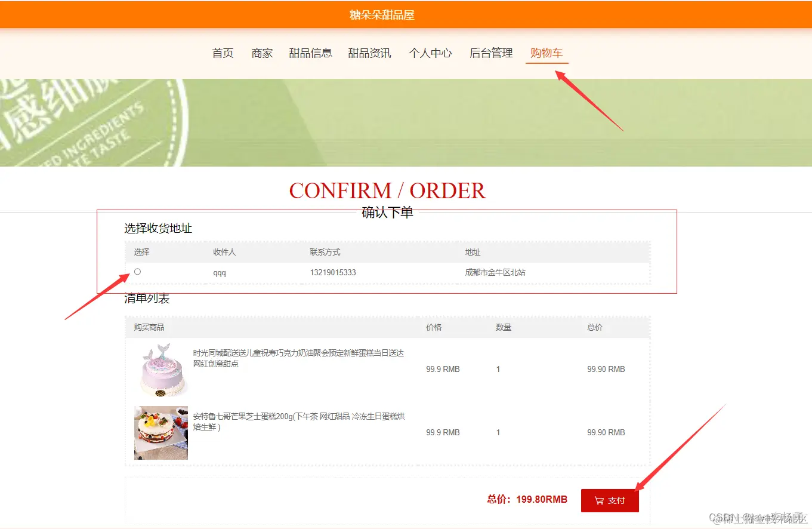Go to 个人中心

coord(430,53)
